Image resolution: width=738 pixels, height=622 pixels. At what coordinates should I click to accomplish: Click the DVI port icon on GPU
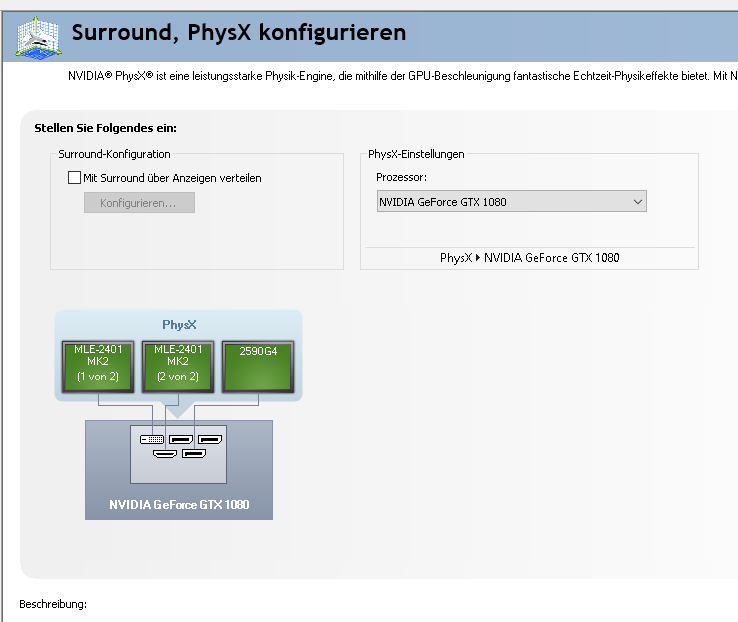click(152, 439)
